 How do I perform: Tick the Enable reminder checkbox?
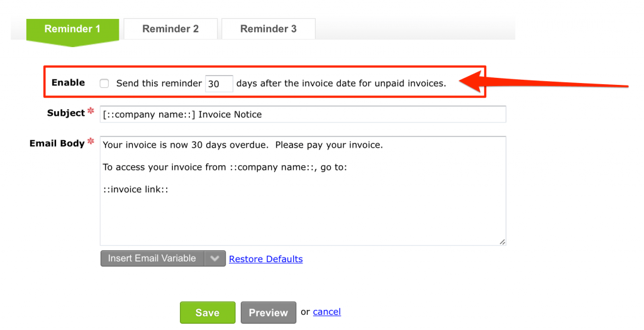104,84
